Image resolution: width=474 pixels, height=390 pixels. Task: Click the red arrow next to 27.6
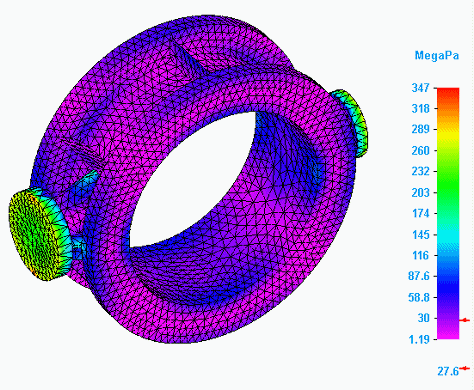(x=464, y=368)
